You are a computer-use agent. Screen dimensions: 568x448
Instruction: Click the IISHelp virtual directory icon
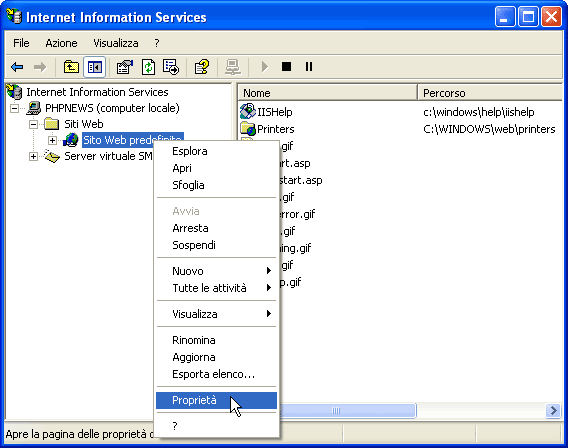(248, 111)
